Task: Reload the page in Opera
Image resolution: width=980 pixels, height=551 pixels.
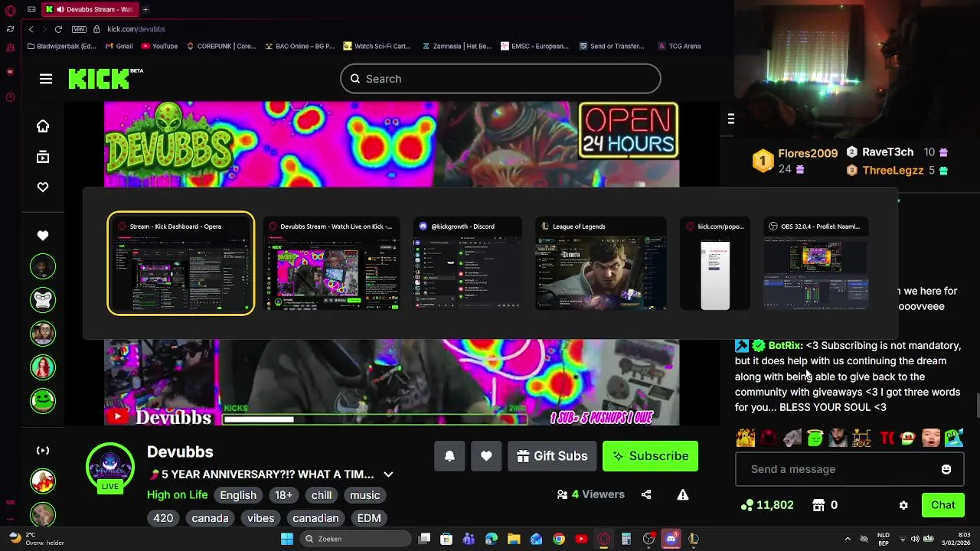Action: coord(58,29)
